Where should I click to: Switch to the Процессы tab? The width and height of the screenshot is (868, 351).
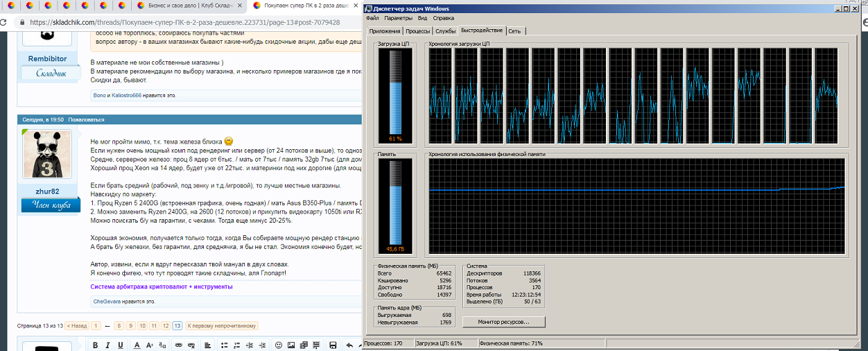click(x=417, y=31)
